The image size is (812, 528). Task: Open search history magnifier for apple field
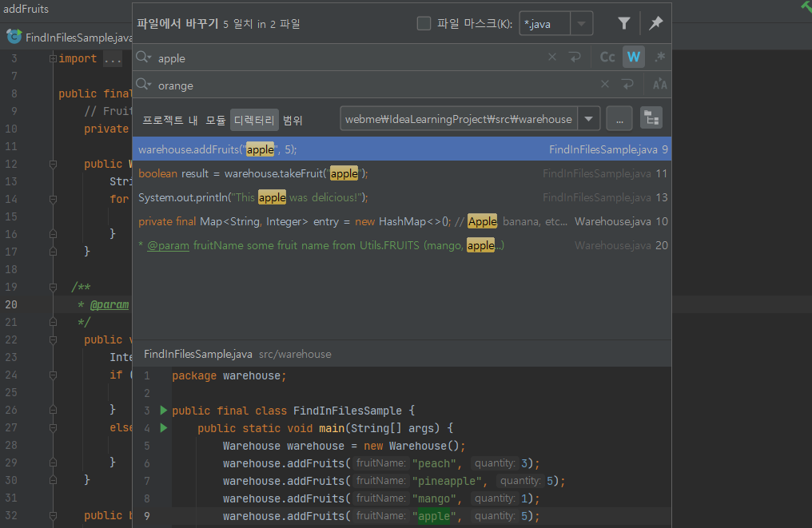(x=143, y=57)
